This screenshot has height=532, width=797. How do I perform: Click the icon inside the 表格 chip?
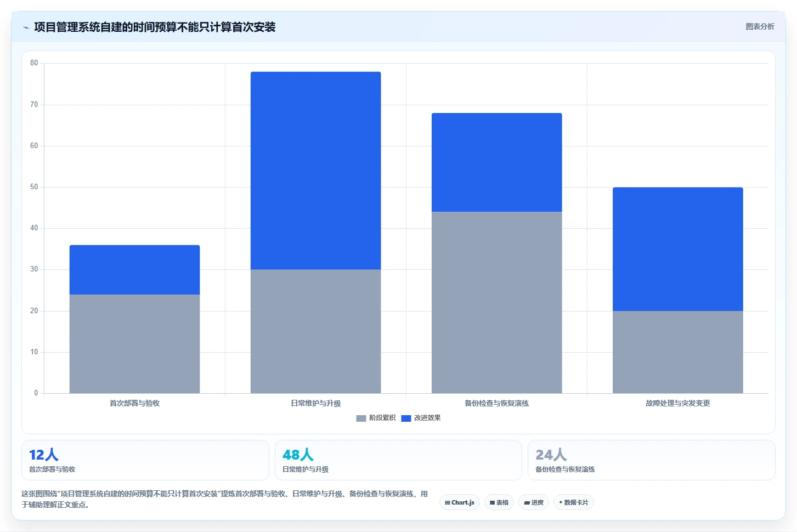click(493, 503)
